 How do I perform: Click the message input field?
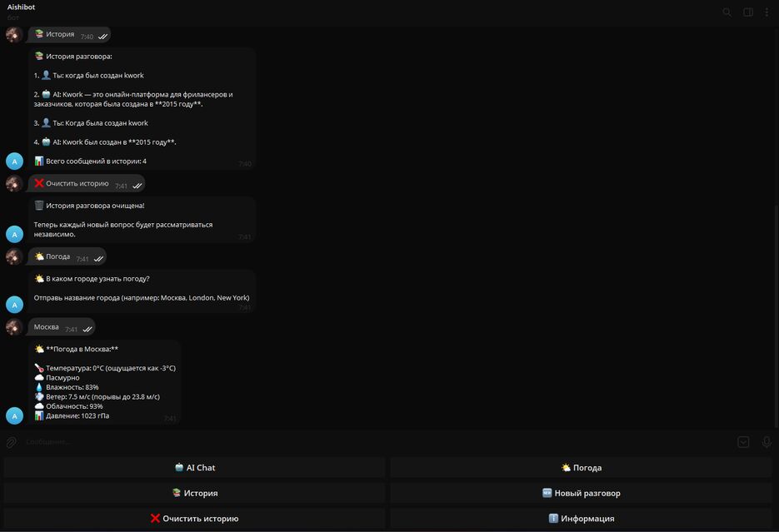click(x=375, y=442)
